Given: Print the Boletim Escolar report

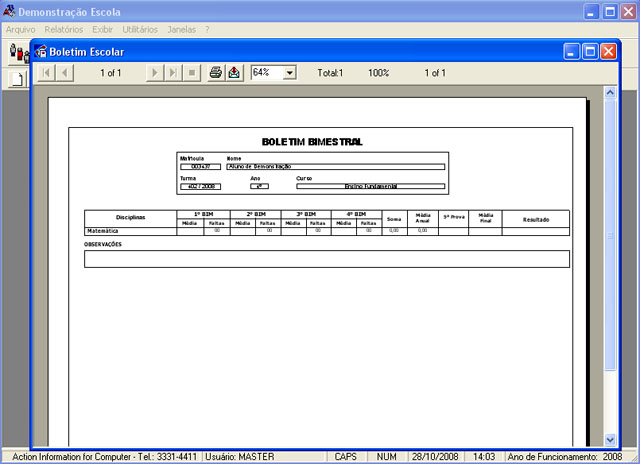Looking at the screenshot, I should (x=215, y=73).
